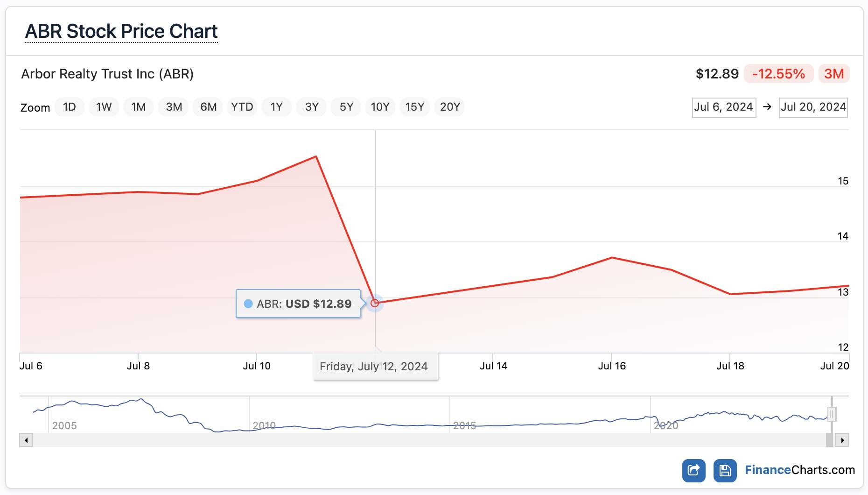Click the red 3M period badge
The height and width of the screenshot is (495, 868).
click(834, 74)
